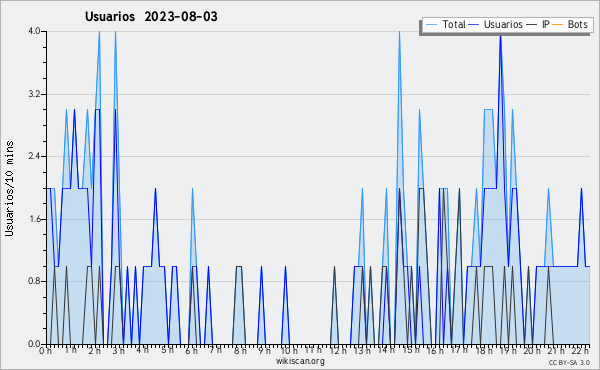The width and height of the screenshot is (600, 370).
Task: Click the '1 h' x-axis label
Action: point(70,350)
